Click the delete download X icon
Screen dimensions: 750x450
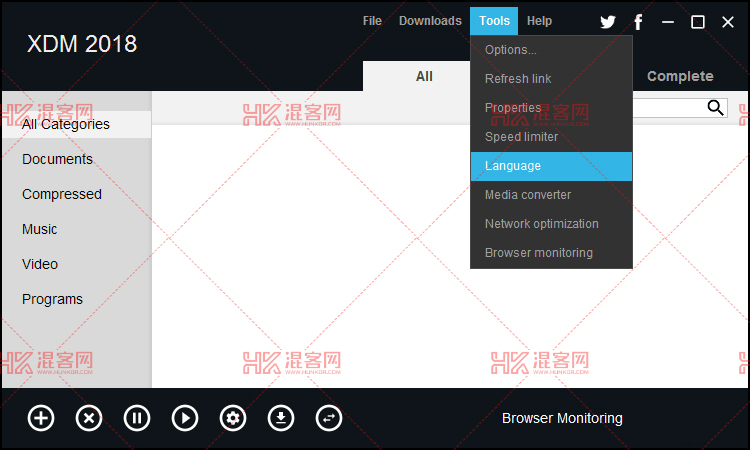89,418
